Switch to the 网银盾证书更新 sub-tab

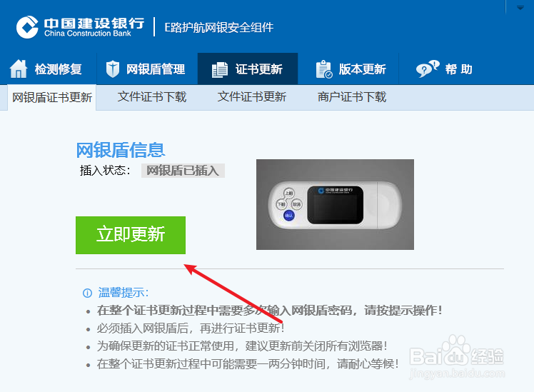point(52,97)
